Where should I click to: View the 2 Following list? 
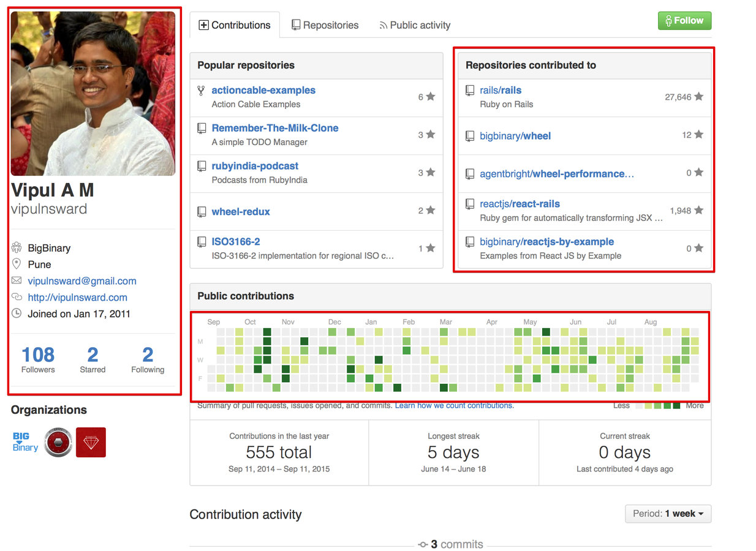[x=148, y=359]
